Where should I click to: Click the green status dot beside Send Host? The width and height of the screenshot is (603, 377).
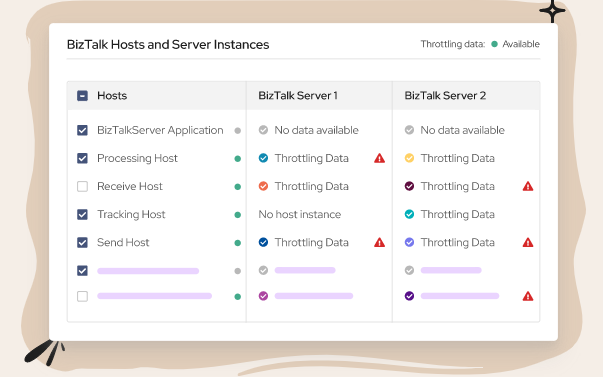click(238, 243)
